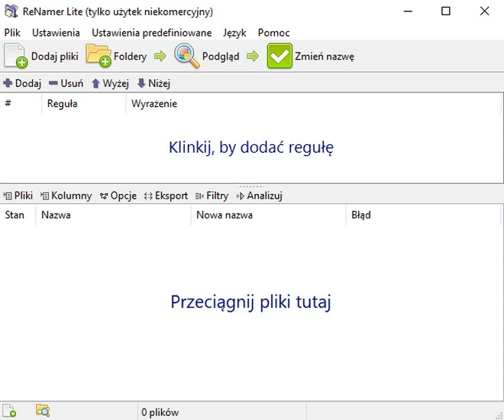Click the folder-search icon in status bar

pos(43,412)
